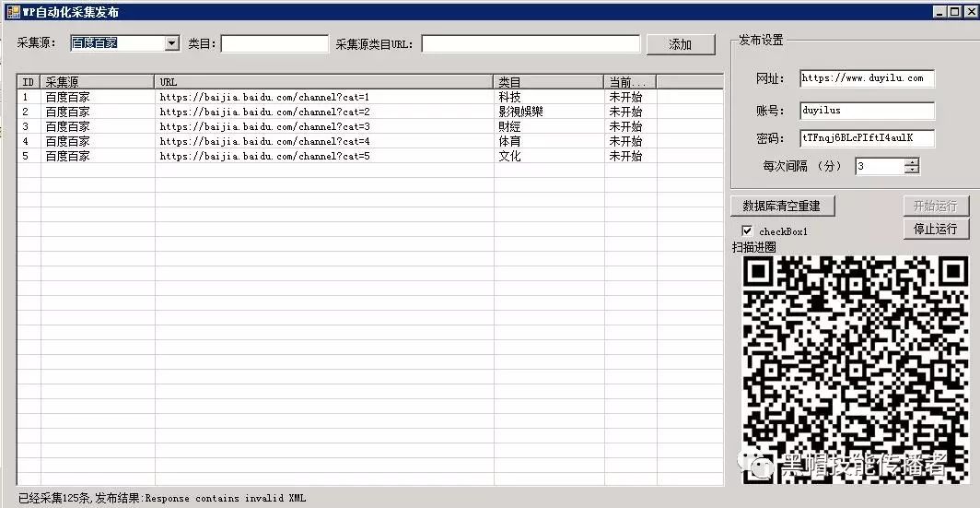
Task: Focus the 类目 category input field
Action: (x=274, y=44)
